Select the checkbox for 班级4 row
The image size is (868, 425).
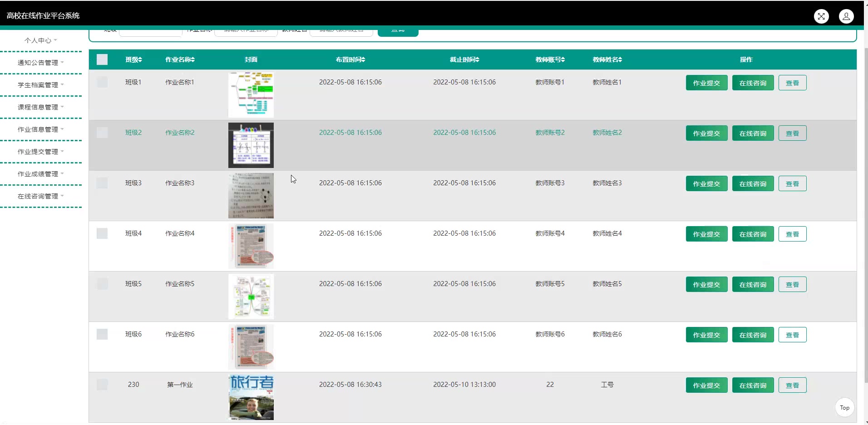(102, 233)
